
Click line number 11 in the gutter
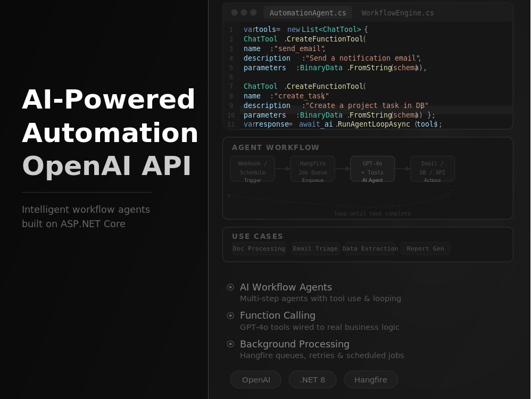(231, 124)
